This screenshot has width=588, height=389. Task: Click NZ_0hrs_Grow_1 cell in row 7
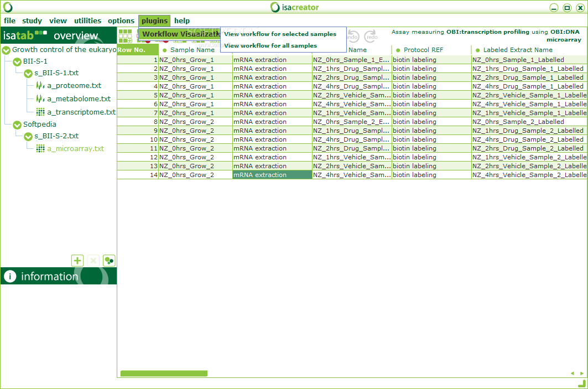coord(195,112)
